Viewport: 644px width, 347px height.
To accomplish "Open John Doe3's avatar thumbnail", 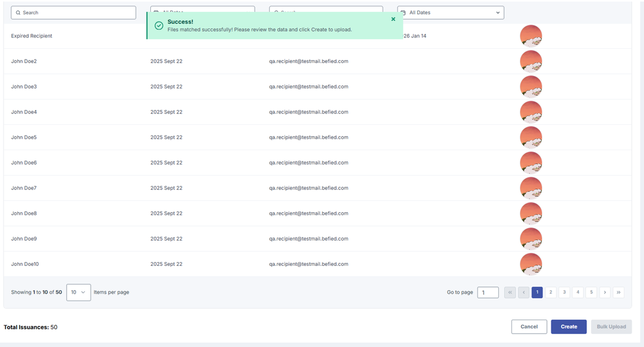I will point(531,86).
